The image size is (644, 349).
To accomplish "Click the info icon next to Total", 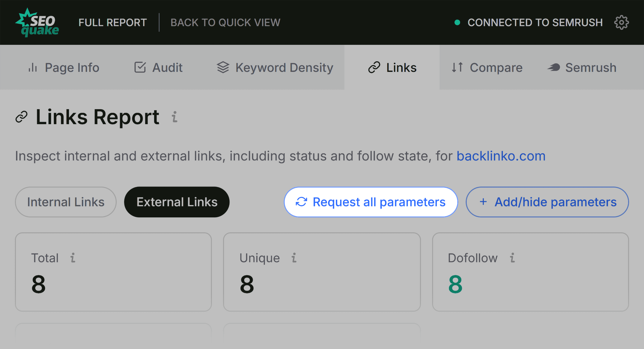I will (x=73, y=258).
